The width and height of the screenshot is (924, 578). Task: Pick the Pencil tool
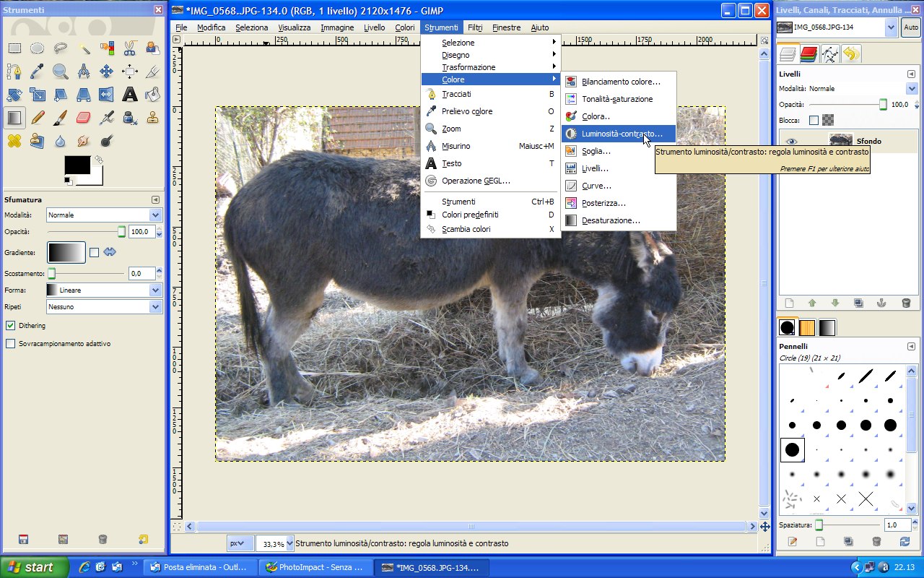coord(38,117)
